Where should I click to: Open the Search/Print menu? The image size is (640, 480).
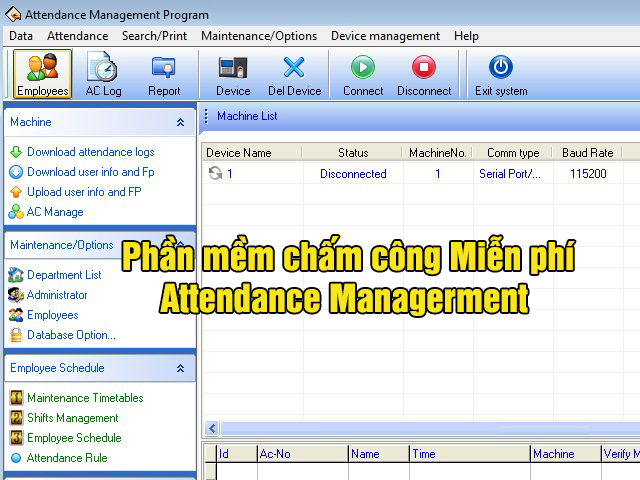pos(154,36)
